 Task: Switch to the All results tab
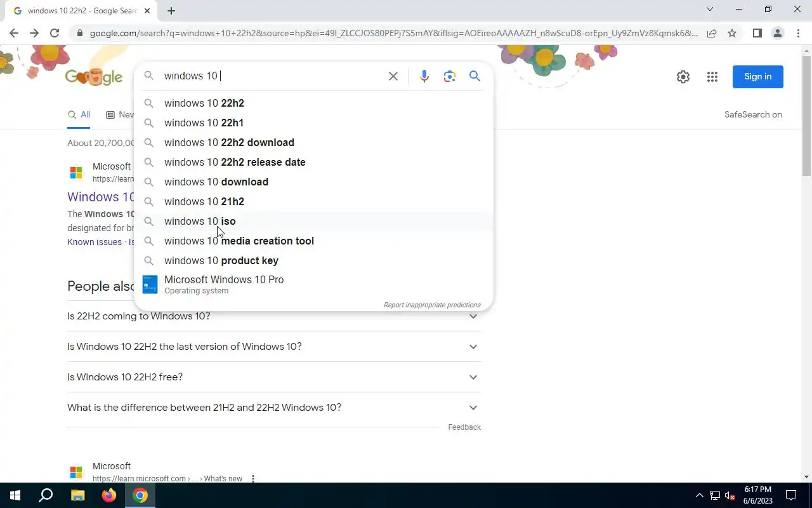pos(79,115)
